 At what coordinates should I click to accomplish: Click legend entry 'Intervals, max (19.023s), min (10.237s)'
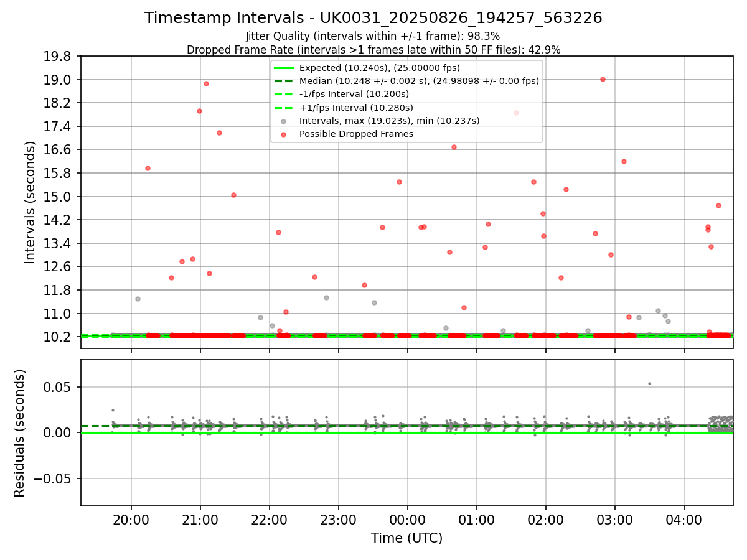390,121
